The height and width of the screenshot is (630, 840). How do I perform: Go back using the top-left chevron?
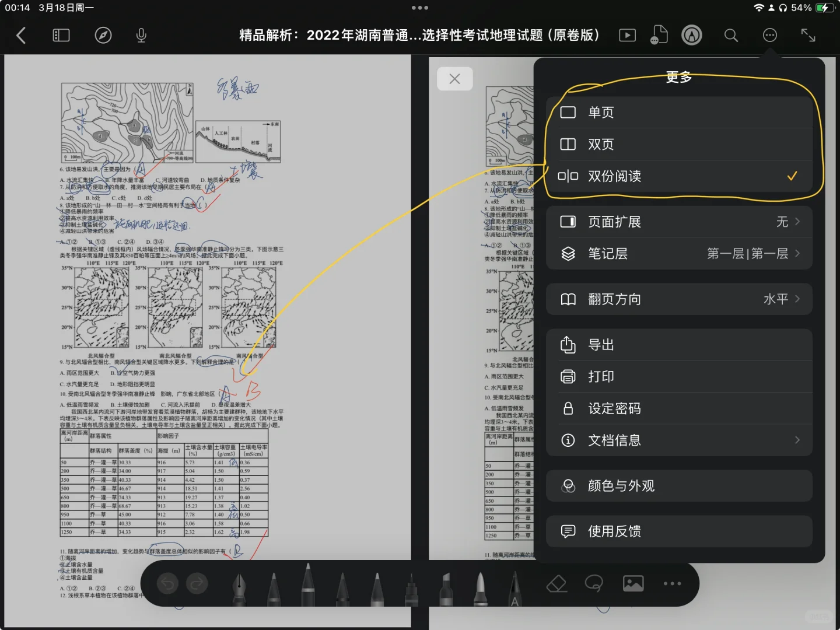point(21,36)
